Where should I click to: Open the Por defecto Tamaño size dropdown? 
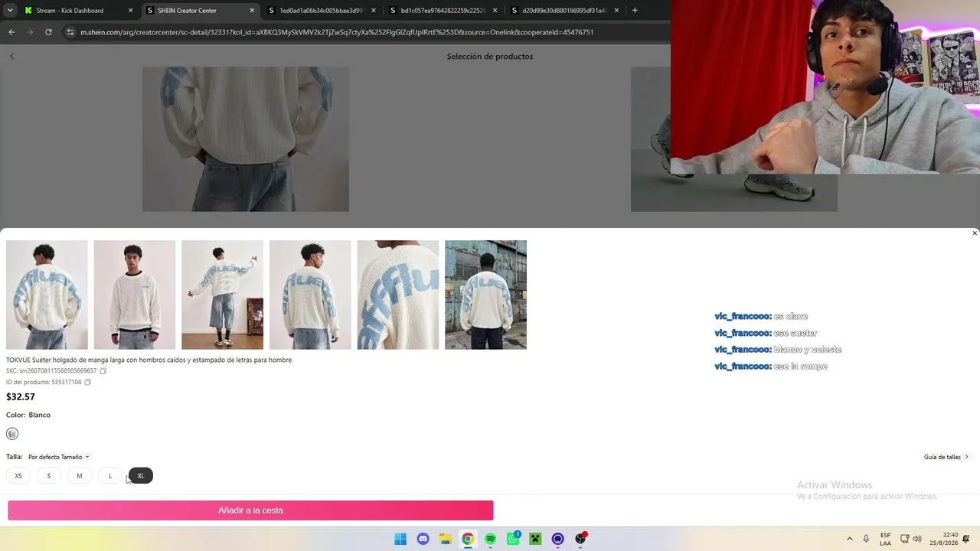58,457
